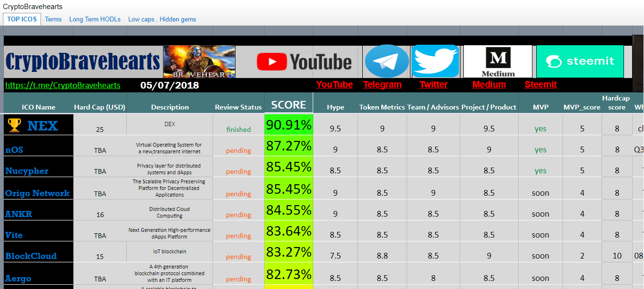Click the Hardcap score column header
Screen dimensions: 644x289
tap(616, 103)
